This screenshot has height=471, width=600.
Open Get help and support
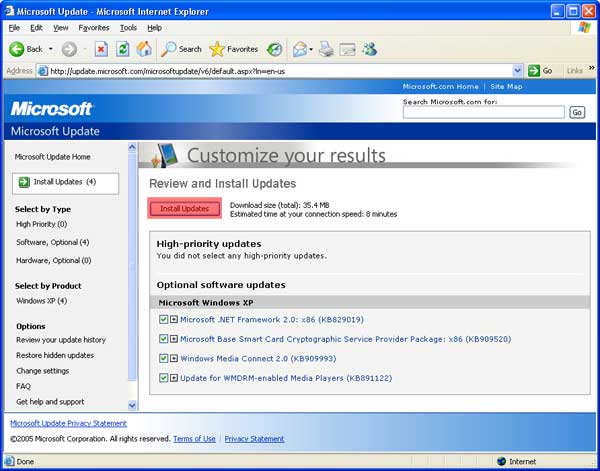50,402
